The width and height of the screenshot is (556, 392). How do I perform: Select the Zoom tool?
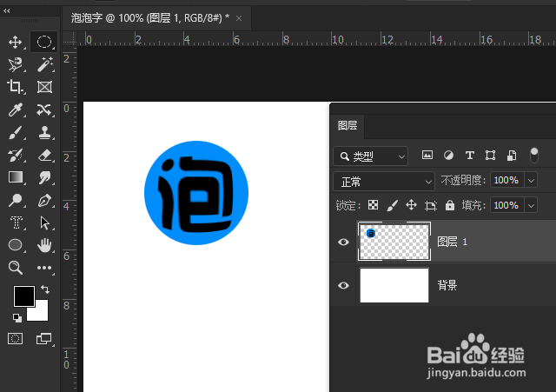[16, 268]
